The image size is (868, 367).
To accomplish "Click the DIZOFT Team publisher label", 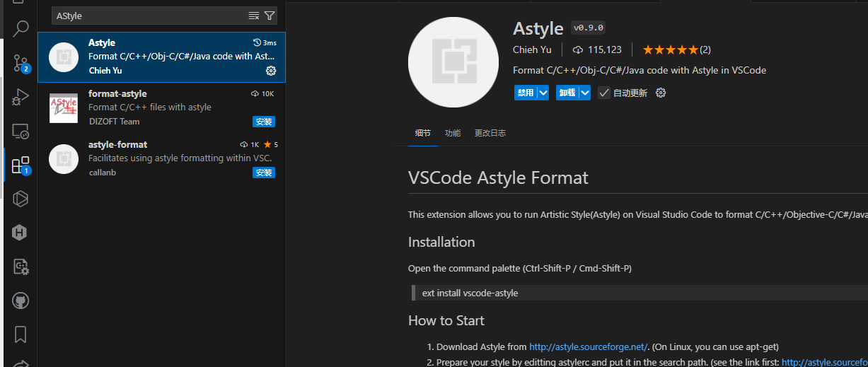I will 114,122.
